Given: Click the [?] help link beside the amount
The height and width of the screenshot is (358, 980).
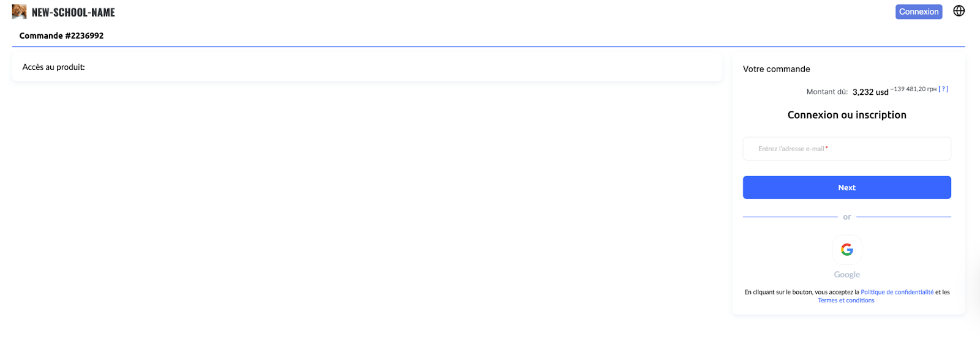Looking at the screenshot, I should point(943,89).
